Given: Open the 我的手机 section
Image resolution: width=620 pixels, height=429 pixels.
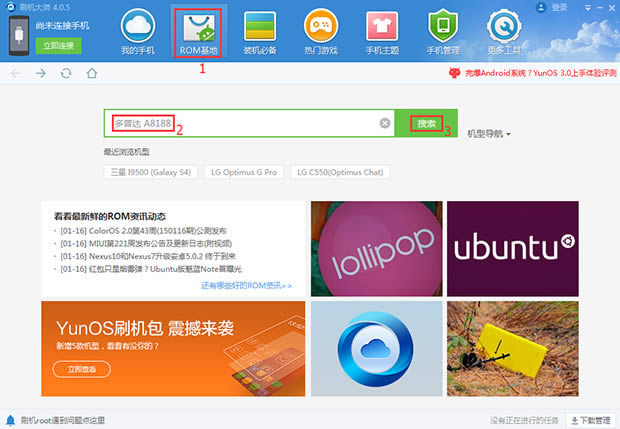Looking at the screenshot, I should click(137, 31).
